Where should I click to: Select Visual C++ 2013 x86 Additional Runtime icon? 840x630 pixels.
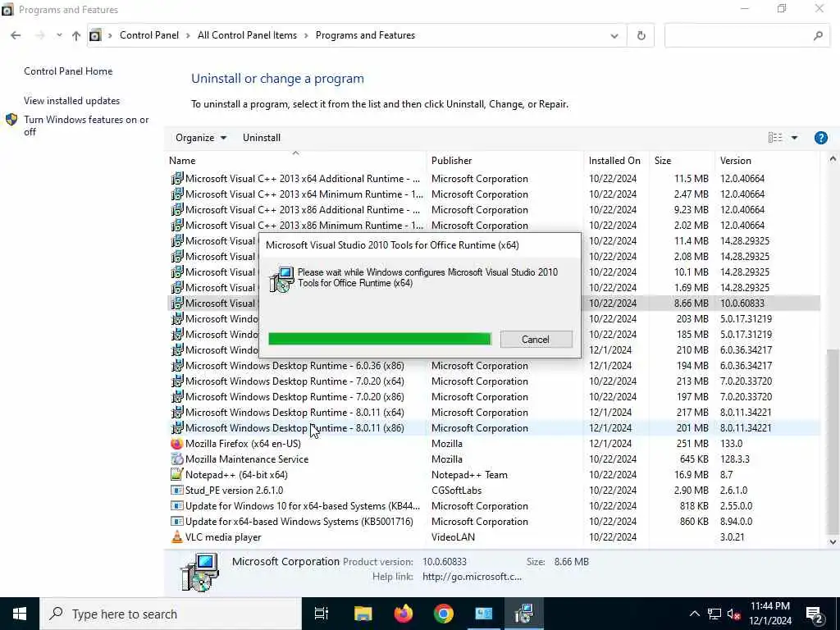point(177,209)
